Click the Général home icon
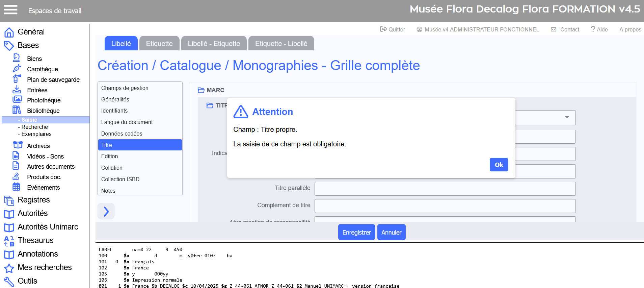644x288 pixels. pyautogui.click(x=9, y=32)
